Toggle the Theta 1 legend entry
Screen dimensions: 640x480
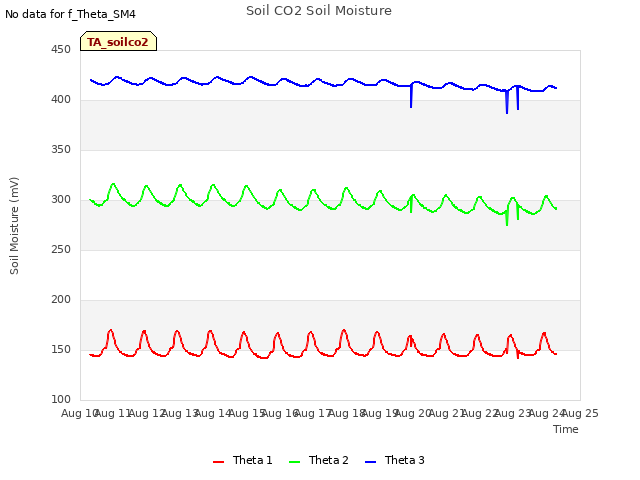(242, 460)
